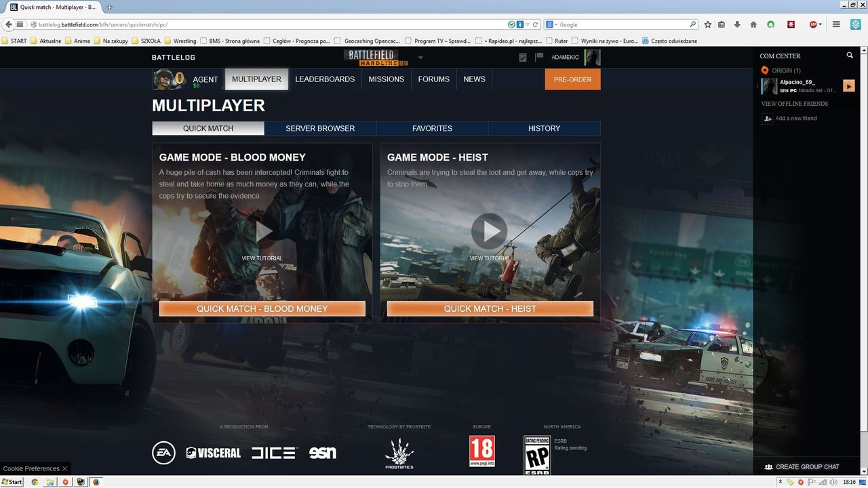Open the LEADERBOARDS nav item

coord(325,79)
